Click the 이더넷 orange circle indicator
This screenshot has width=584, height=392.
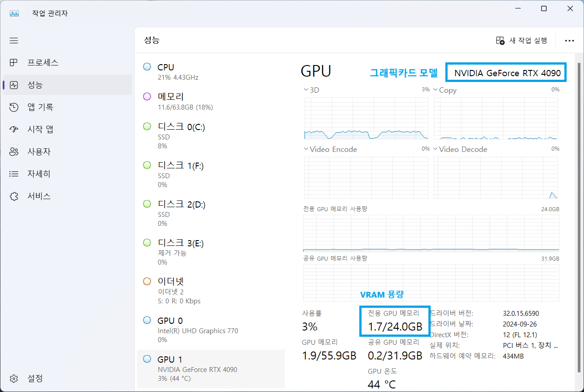pos(147,281)
